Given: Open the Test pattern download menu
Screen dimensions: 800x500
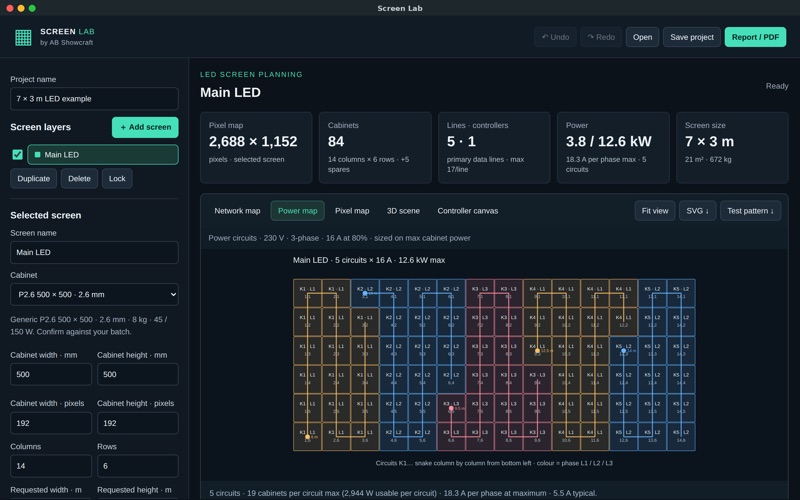Looking at the screenshot, I should 751,211.
